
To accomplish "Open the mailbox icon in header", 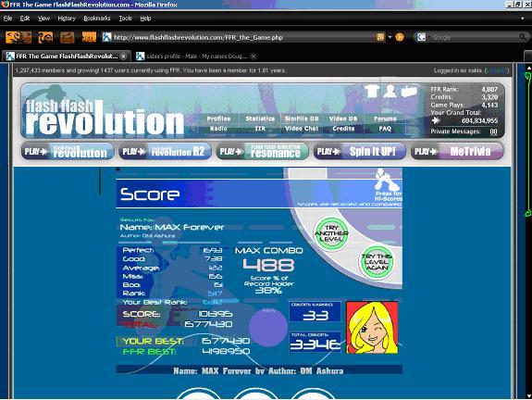I will click(x=409, y=91).
